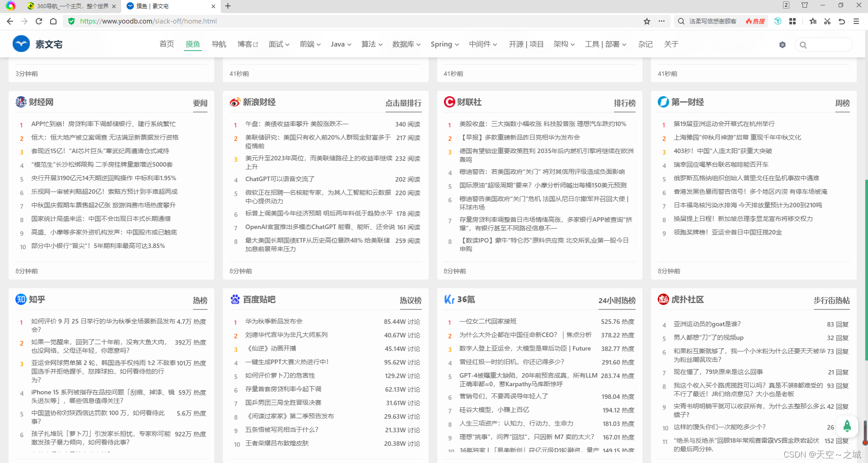The image size is (868, 463).
Task: Switch to the 360导航 browser tab
Action: coord(68,6)
